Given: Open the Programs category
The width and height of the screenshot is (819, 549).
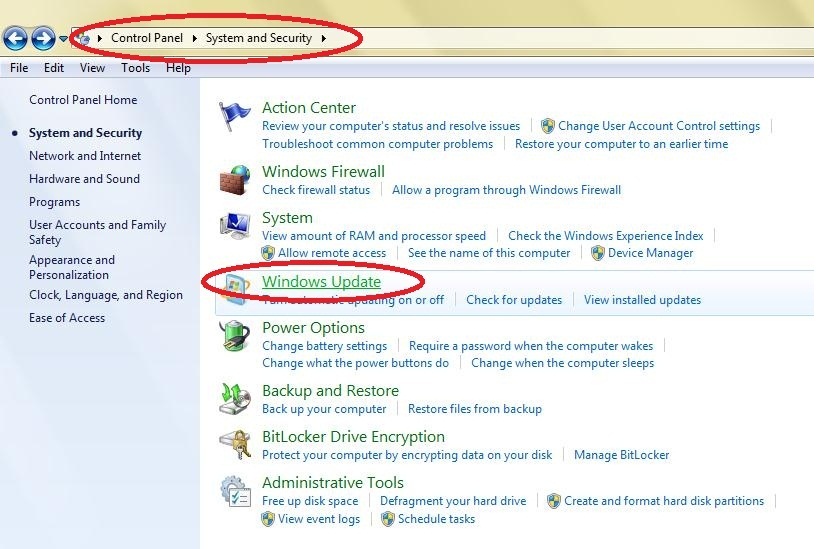Looking at the screenshot, I should pos(54,202).
